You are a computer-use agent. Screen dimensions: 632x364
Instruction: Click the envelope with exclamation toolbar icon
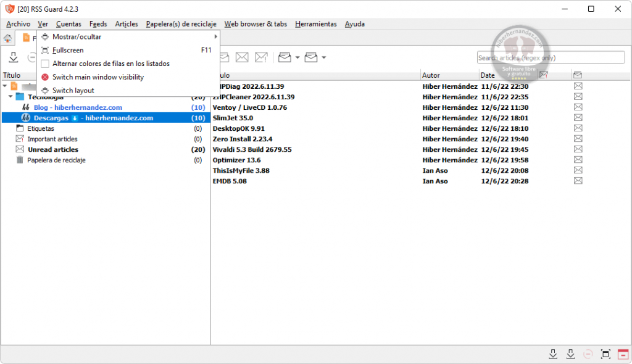click(261, 57)
